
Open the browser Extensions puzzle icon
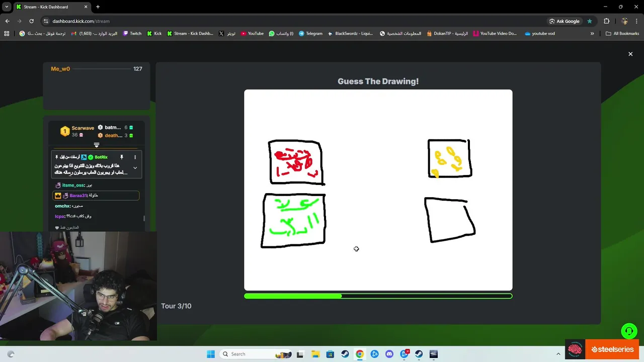pos(606,21)
